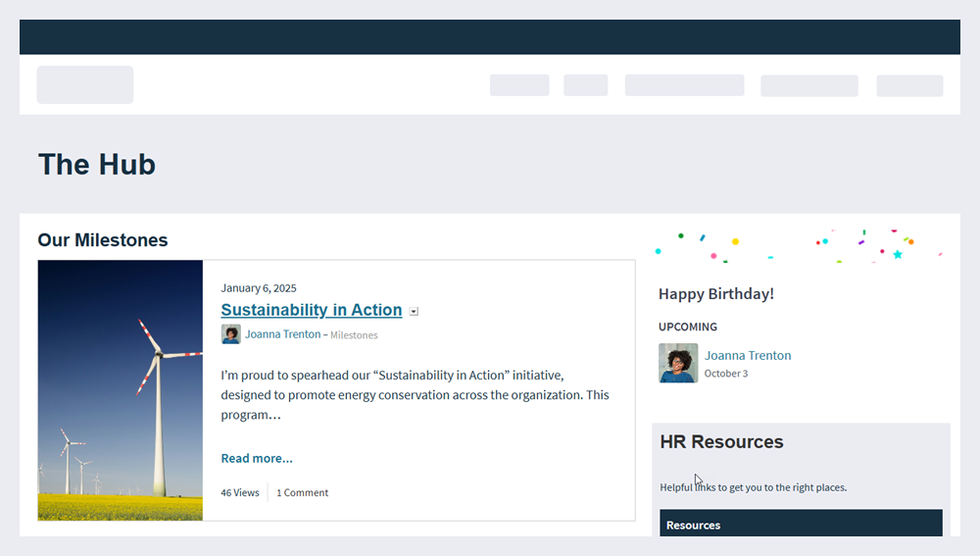Click the Our Milestones heading

(103, 240)
